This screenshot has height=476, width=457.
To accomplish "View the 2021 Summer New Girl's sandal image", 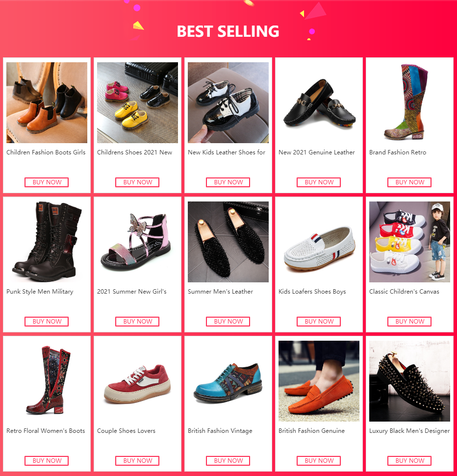I will [137, 242].
